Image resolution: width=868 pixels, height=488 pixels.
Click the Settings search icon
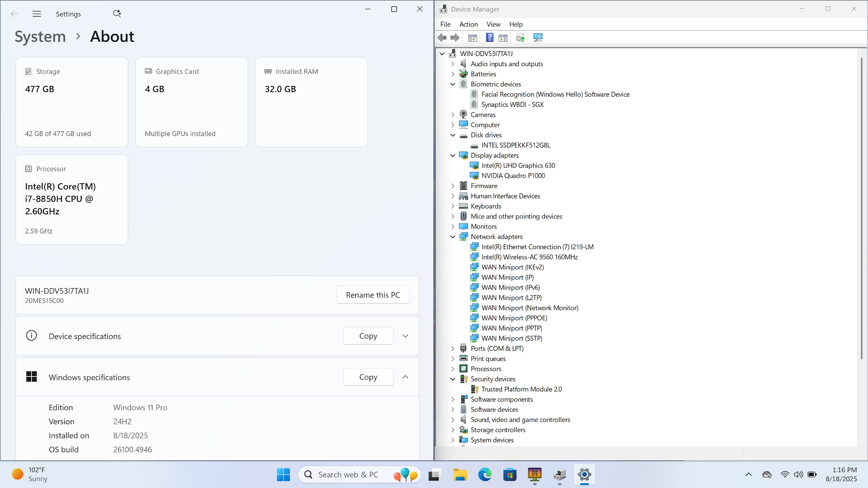117,14
